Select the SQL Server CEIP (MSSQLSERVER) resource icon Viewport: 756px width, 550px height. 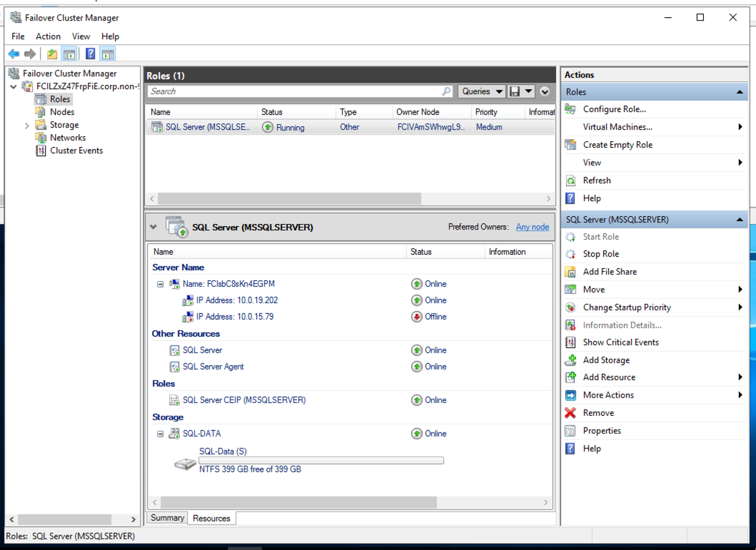coord(174,399)
